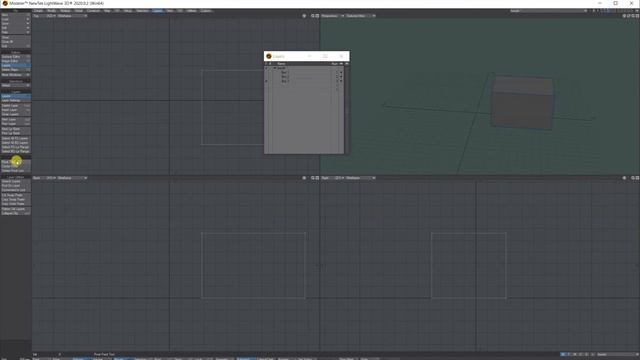Open options dropdown arrow in Layers panel header
The width and height of the screenshot is (640, 360).
pyautogui.click(x=347, y=64)
